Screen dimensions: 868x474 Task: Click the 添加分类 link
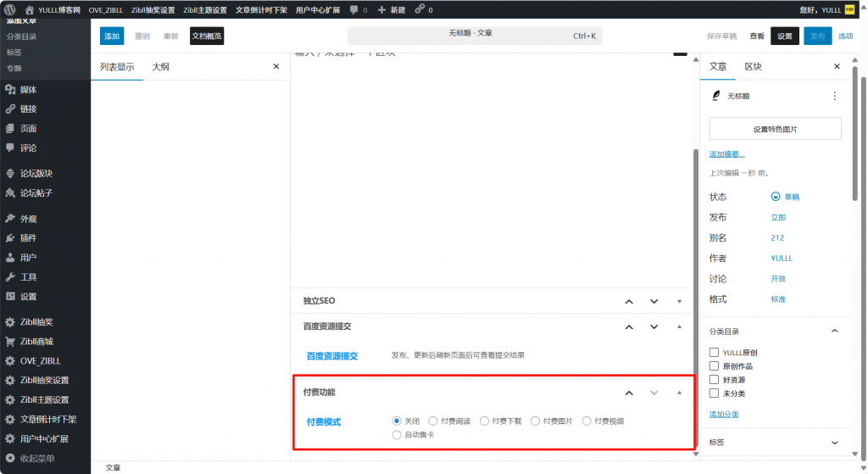pyautogui.click(x=724, y=414)
